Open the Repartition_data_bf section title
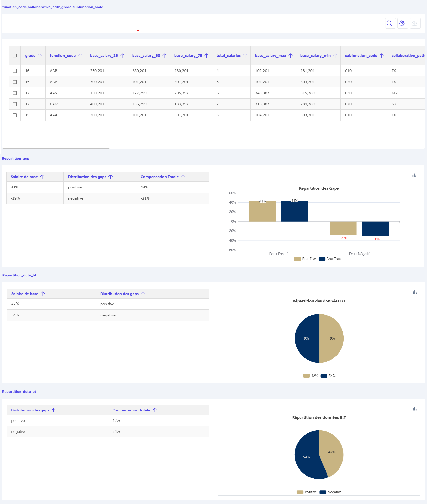The height and width of the screenshot is (504, 427). coord(19,275)
